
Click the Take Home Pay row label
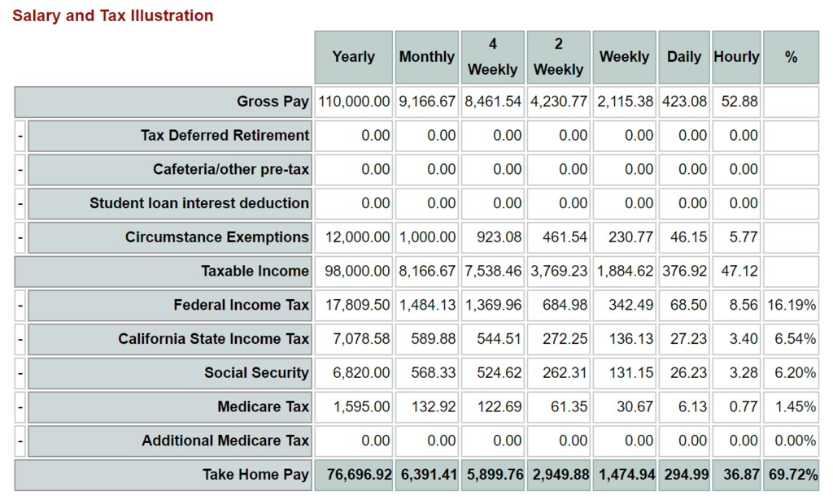255,475
